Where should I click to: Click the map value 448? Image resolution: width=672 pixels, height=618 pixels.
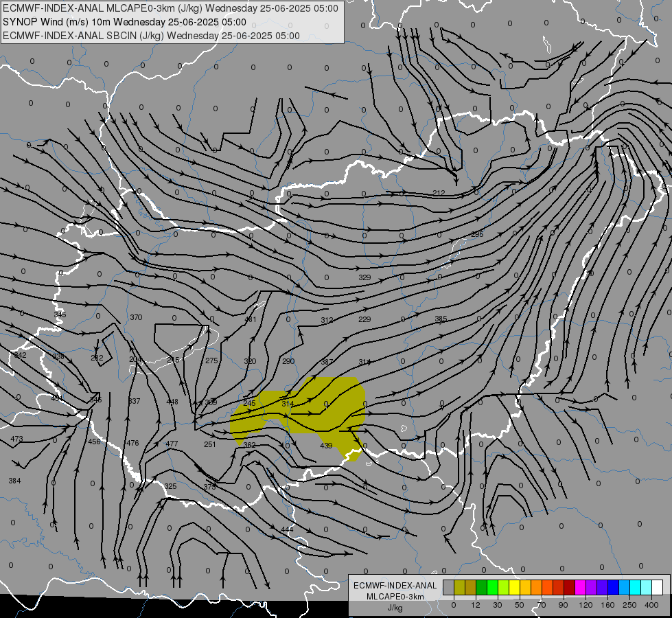172,402
